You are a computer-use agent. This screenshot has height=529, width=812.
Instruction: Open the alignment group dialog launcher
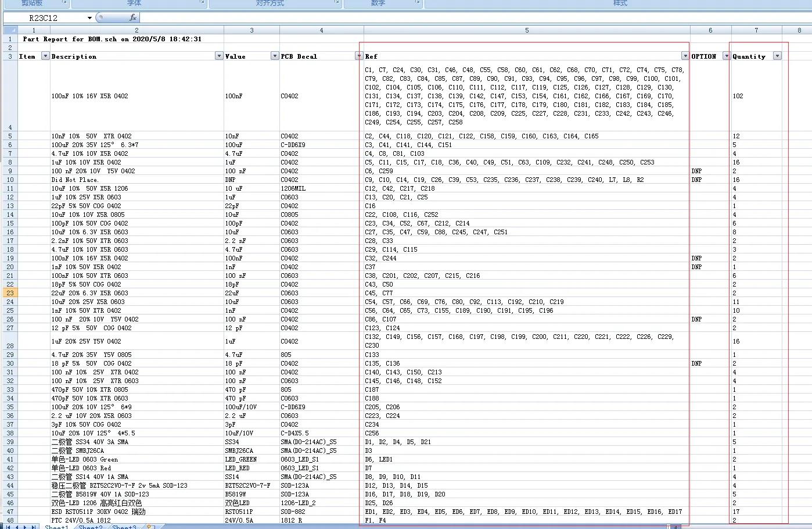pos(337,2)
